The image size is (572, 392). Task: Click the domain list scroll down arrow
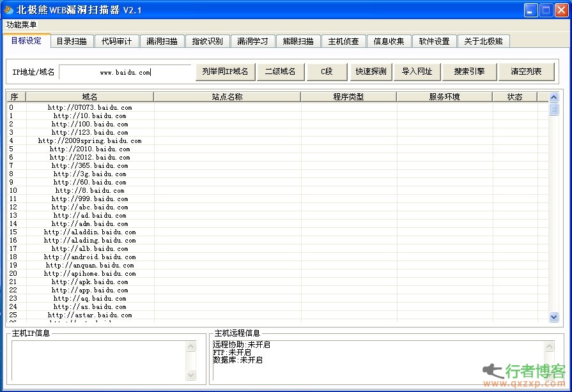[x=553, y=317]
